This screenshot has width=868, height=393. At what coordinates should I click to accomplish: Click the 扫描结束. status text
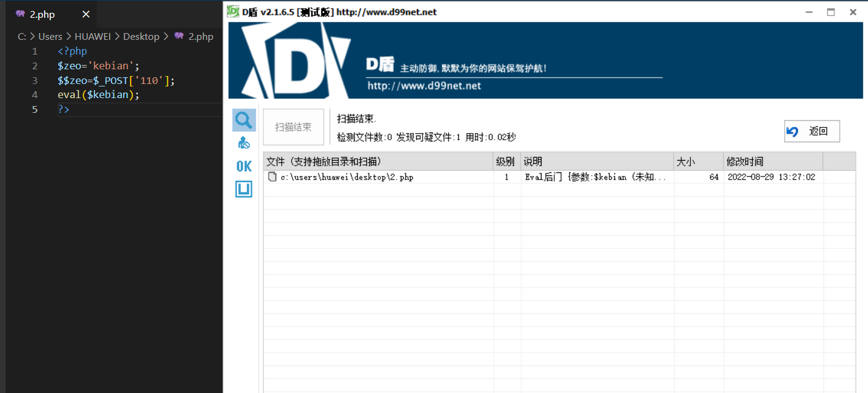click(357, 118)
